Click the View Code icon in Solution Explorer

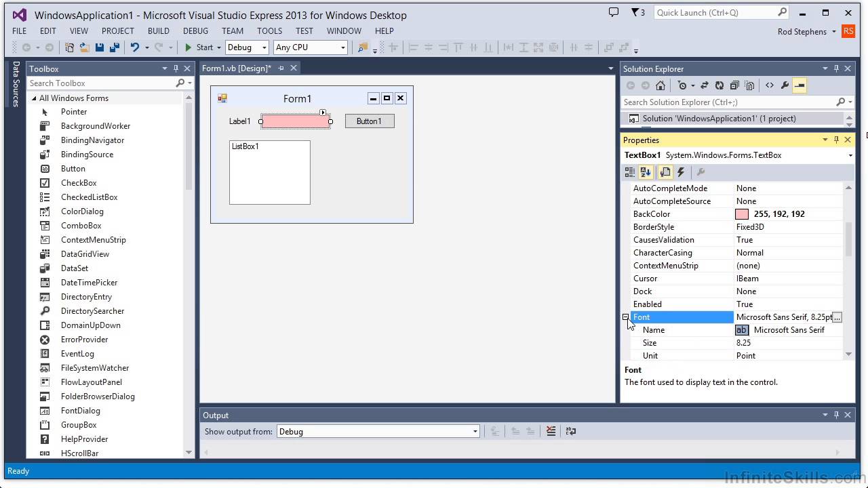(770, 85)
